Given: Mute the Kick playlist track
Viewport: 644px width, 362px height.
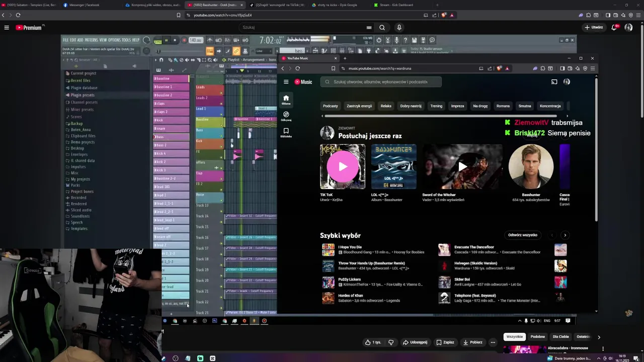Looking at the screenshot, I should click(222, 147).
